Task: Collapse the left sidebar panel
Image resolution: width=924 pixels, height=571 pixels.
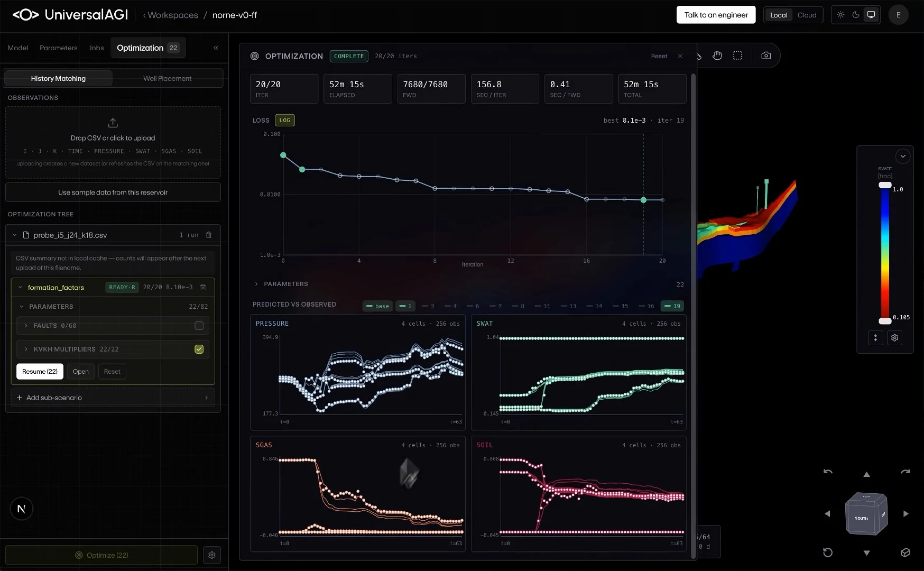Action: pyautogui.click(x=216, y=48)
